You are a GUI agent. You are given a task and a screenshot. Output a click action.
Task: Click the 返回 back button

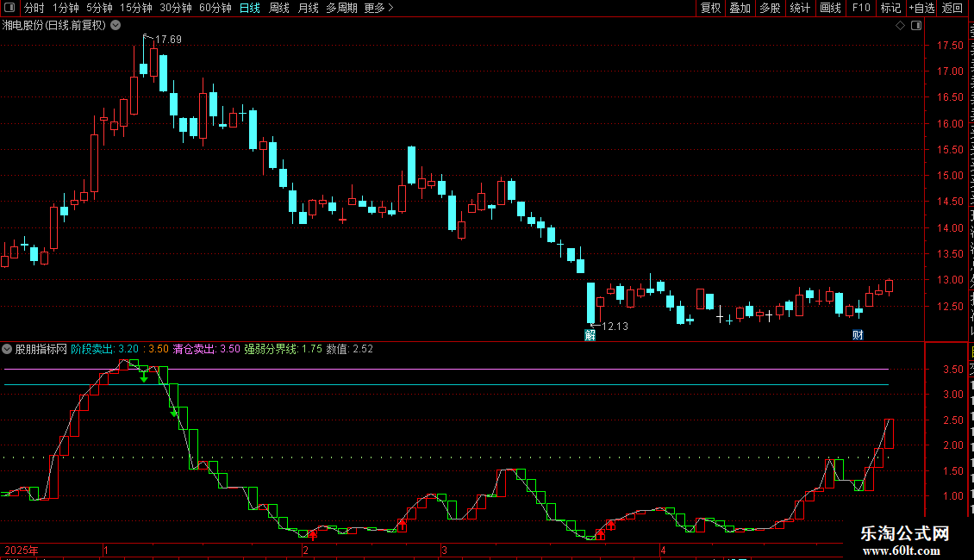click(x=952, y=8)
